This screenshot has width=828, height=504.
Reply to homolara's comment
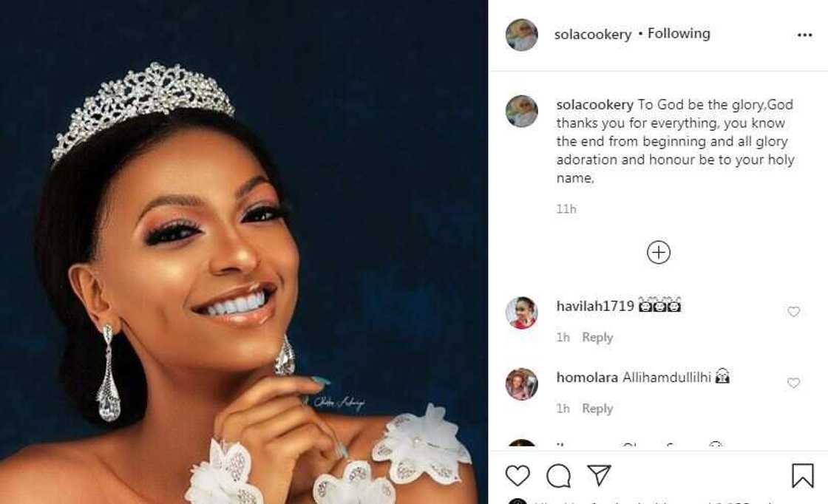597,409
